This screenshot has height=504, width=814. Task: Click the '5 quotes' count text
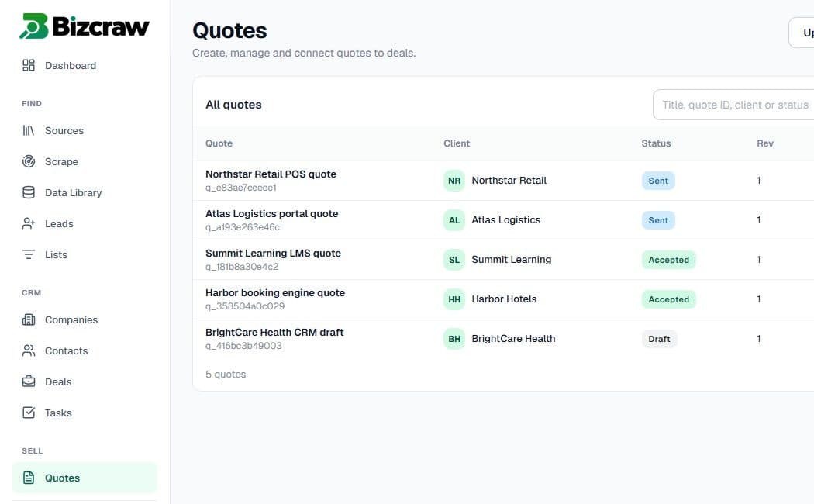point(226,375)
